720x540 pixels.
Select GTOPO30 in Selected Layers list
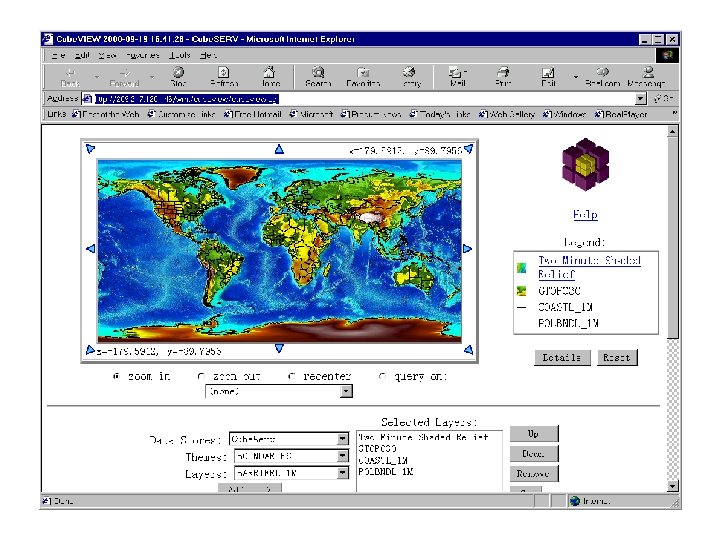tap(377, 449)
